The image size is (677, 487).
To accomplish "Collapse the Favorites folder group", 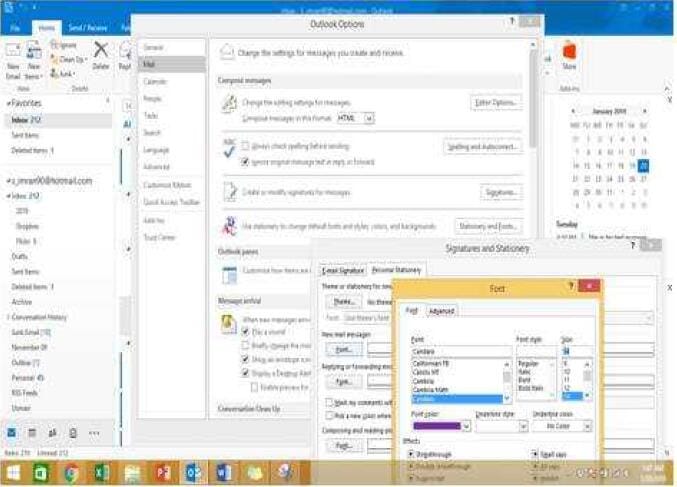I will point(8,104).
